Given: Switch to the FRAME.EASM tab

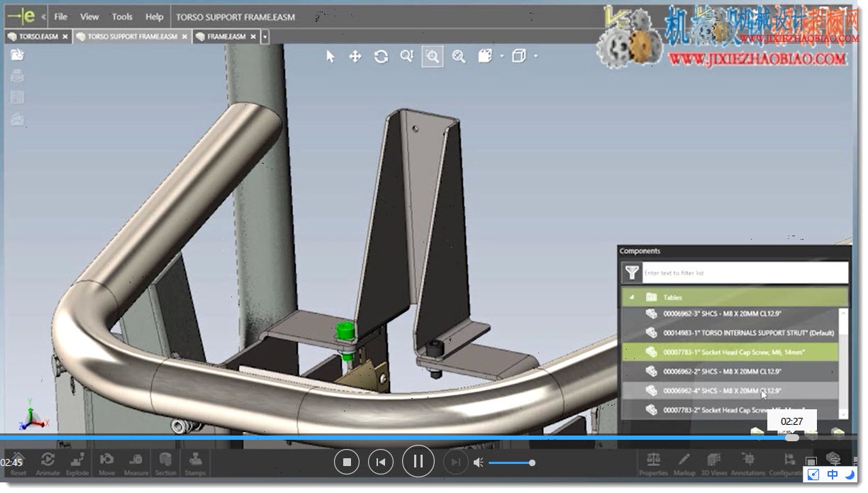Looking at the screenshot, I should click(226, 36).
